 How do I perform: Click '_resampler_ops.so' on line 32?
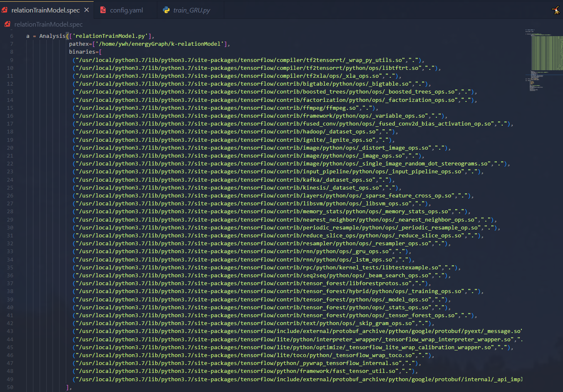401,244
